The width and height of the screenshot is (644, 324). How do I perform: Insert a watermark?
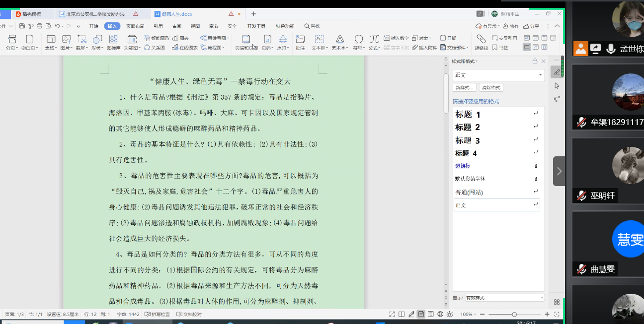point(283,40)
